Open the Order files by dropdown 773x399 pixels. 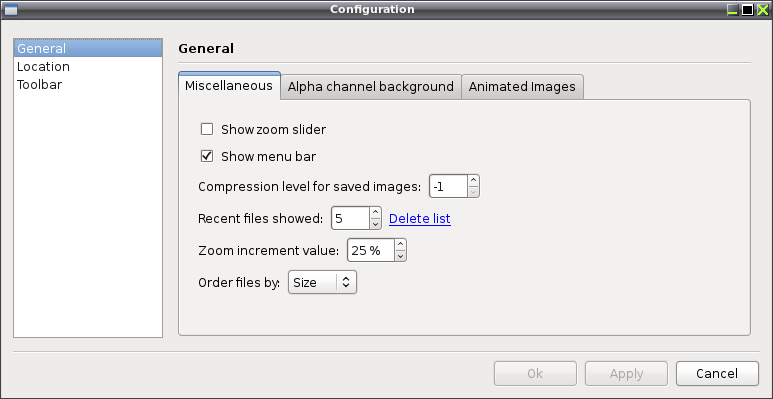pyautogui.click(x=322, y=283)
